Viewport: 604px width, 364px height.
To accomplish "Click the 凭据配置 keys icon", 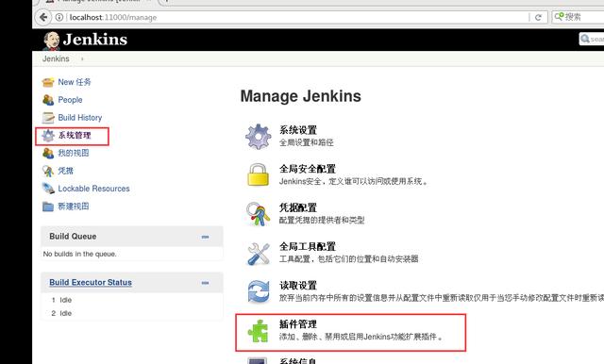I will 258,213.
